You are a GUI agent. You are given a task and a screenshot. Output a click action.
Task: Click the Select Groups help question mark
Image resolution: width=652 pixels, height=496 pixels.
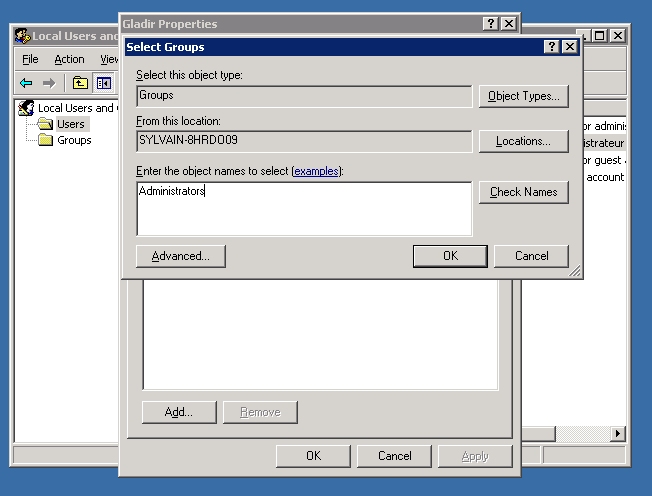(x=551, y=47)
